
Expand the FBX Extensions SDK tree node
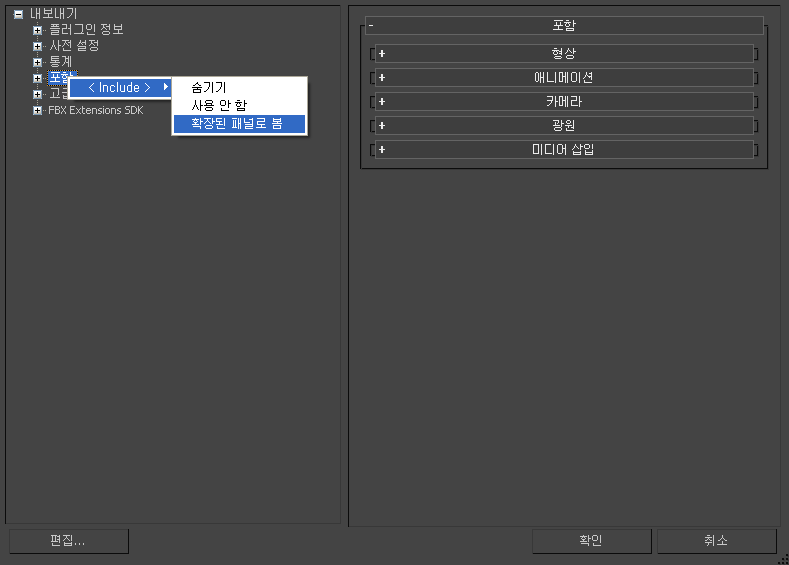(37, 110)
